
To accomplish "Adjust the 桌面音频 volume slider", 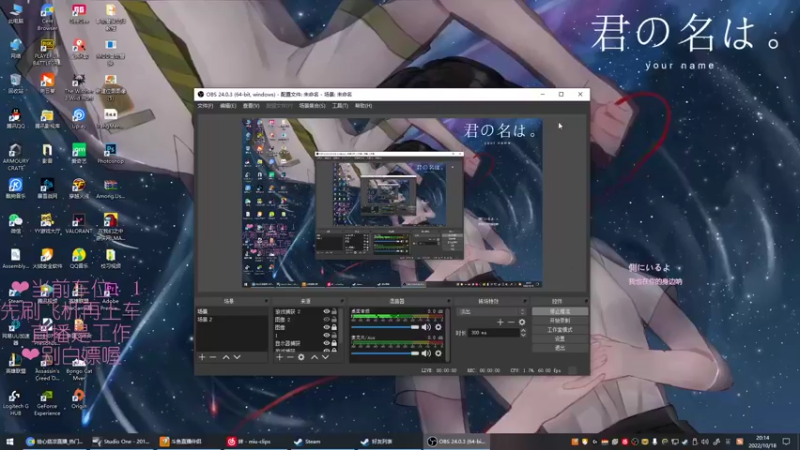I will click(x=385, y=327).
